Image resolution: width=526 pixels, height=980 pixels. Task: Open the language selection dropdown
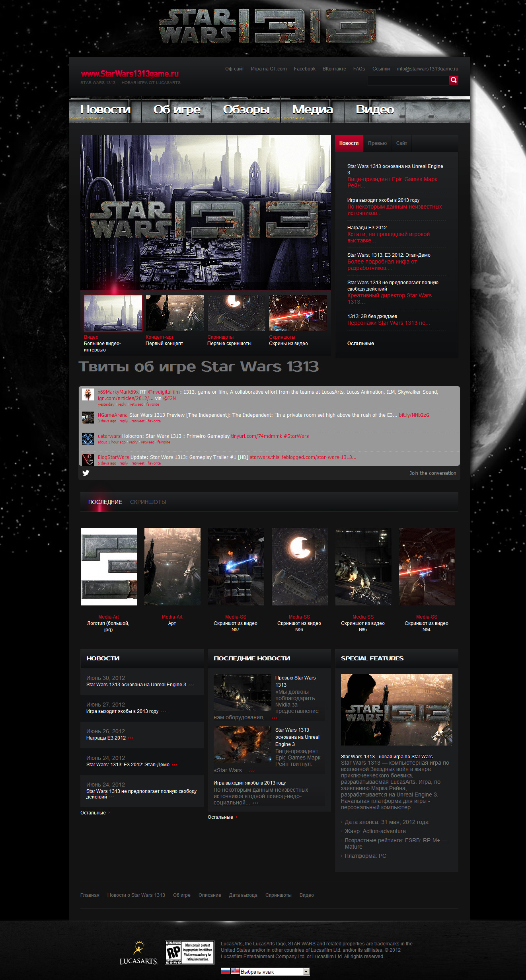[x=275, y=972]
